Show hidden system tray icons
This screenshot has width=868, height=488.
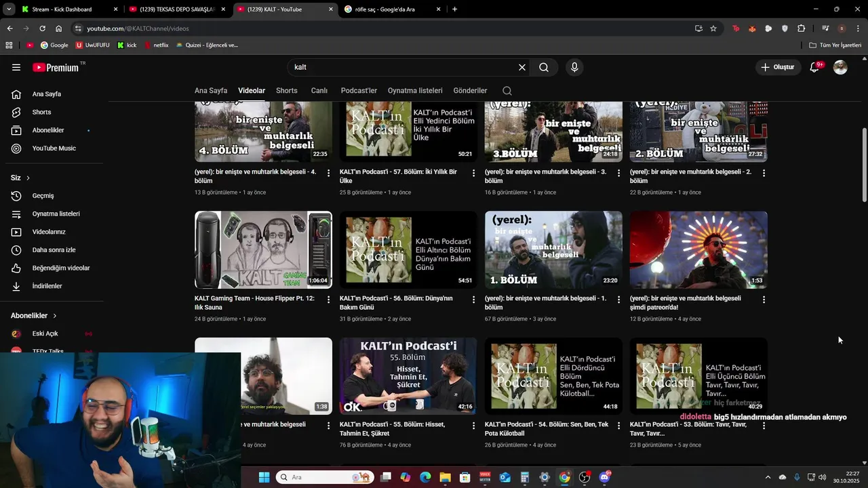(768, 477)
